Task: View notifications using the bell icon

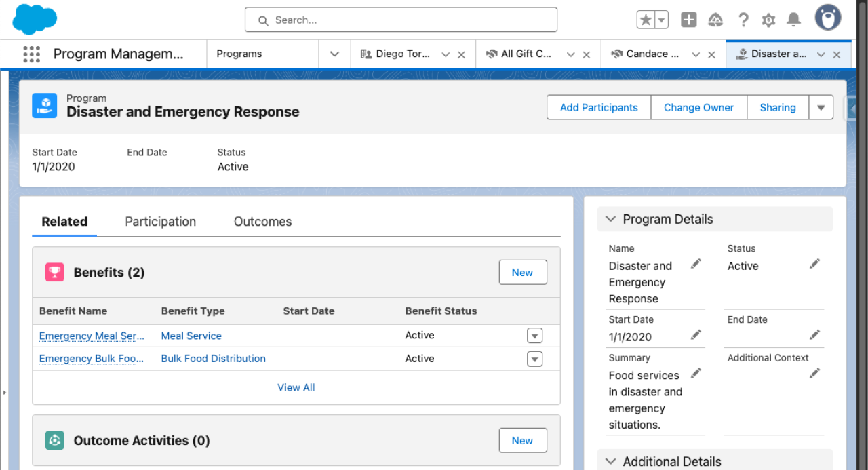Action: tap(793, 20)
